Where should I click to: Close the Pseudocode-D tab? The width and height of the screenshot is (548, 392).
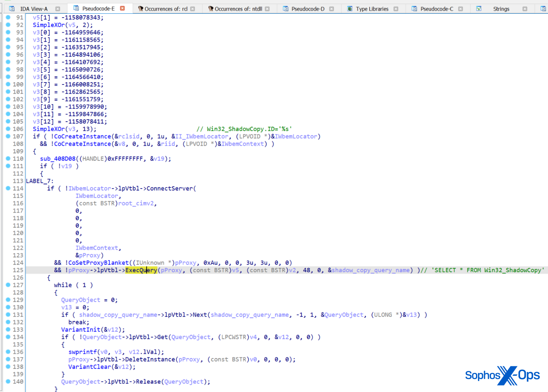331,9
